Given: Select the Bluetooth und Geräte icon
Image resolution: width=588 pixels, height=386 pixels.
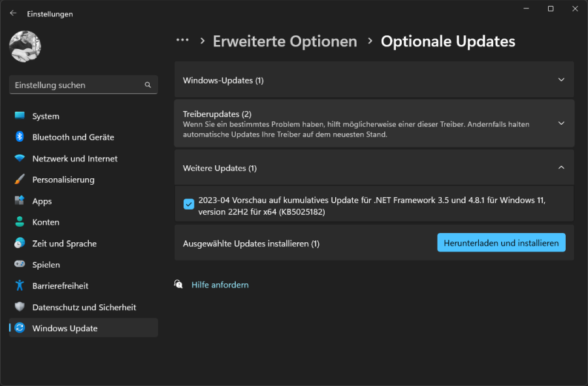Looking at the screenshot, I should point(18,137).
